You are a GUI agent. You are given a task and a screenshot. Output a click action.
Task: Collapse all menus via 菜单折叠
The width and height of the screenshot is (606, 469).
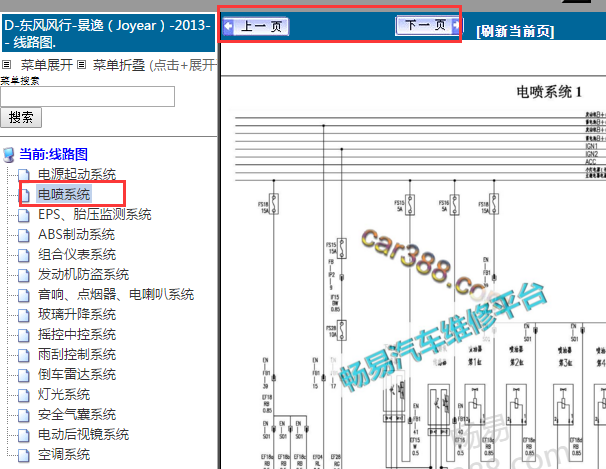[119, 65]
